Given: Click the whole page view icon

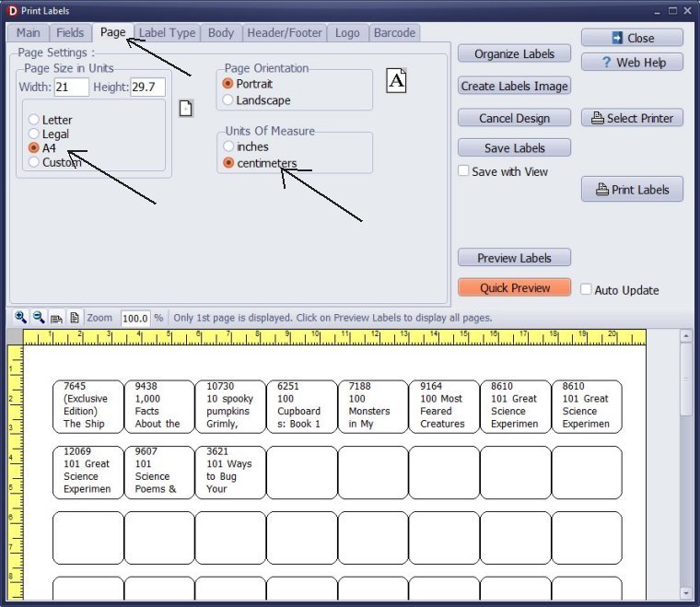Looking at the screenshot, I should click(x=75, y=317).
